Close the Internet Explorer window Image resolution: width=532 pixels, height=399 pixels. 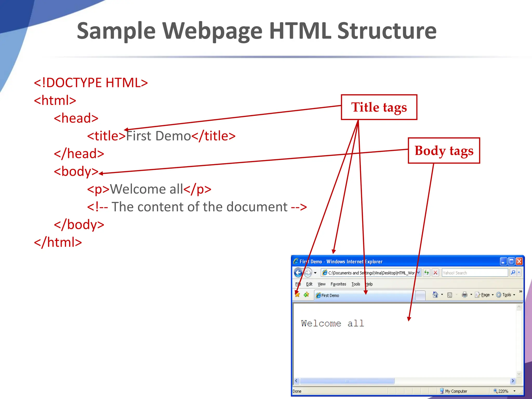[x=519, y=261]
